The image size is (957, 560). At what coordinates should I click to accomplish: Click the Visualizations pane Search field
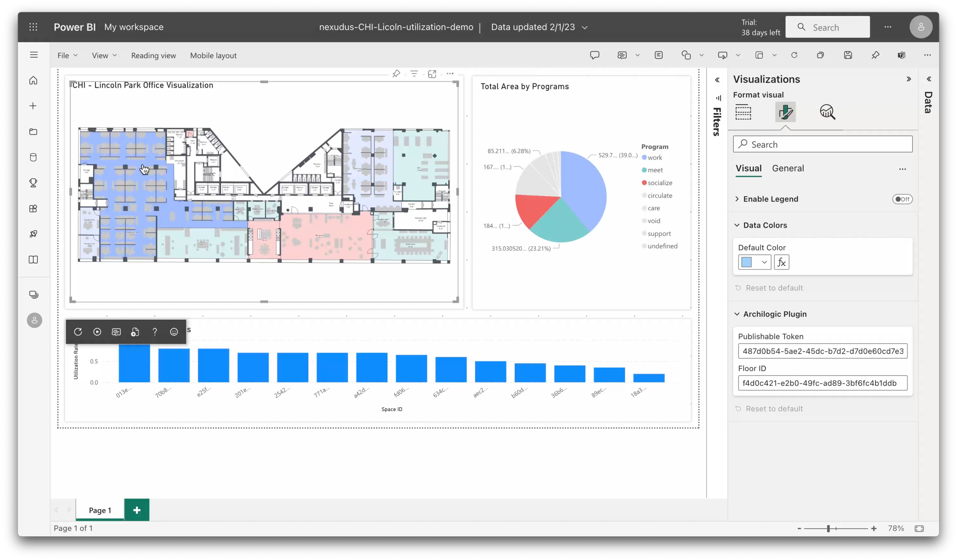tap(823, 144)
